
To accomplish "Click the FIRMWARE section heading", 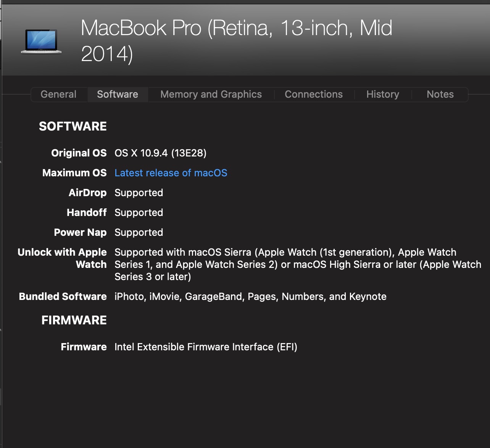I will (74, 320).
